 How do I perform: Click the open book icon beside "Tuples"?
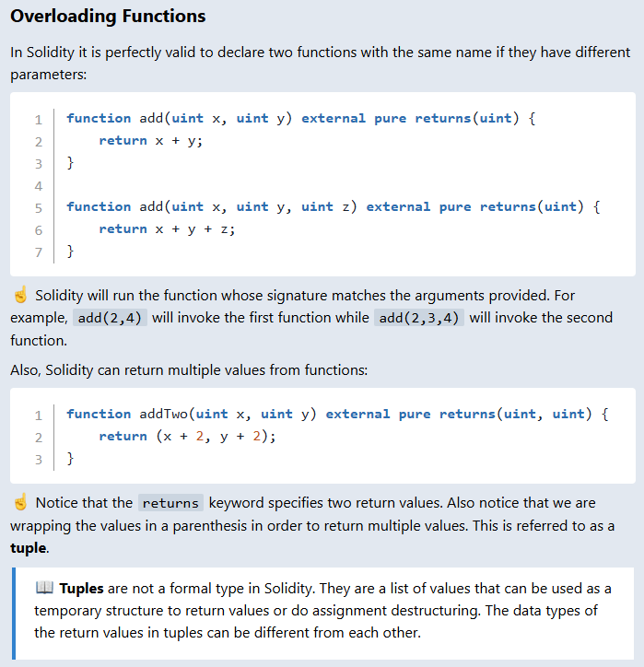44,588
